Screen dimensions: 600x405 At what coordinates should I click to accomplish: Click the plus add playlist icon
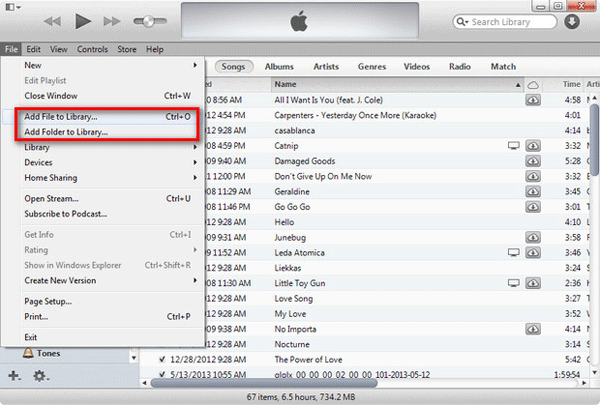(x=14, y=376)
